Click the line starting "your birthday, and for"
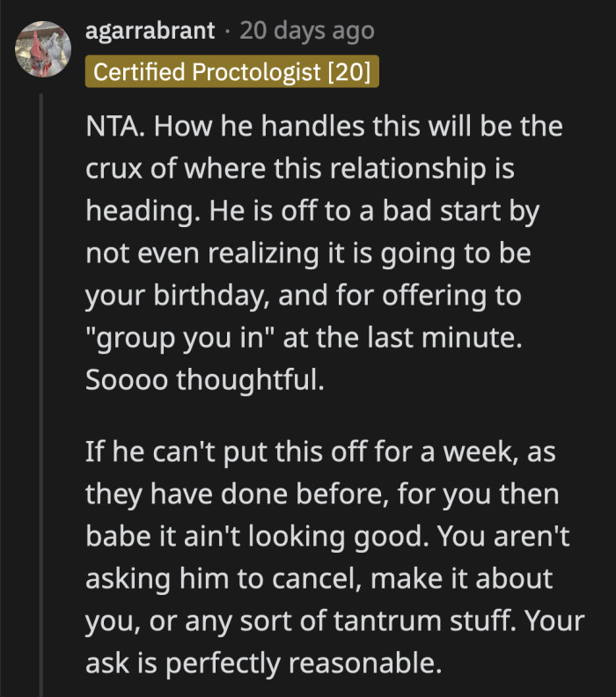The image size is (616, 697). point(303,297)
